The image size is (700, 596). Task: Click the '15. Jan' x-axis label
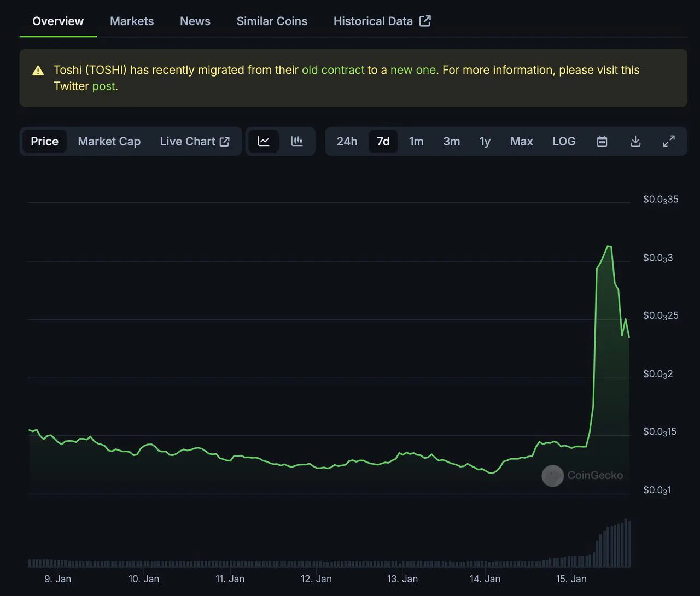pos(571,579)
